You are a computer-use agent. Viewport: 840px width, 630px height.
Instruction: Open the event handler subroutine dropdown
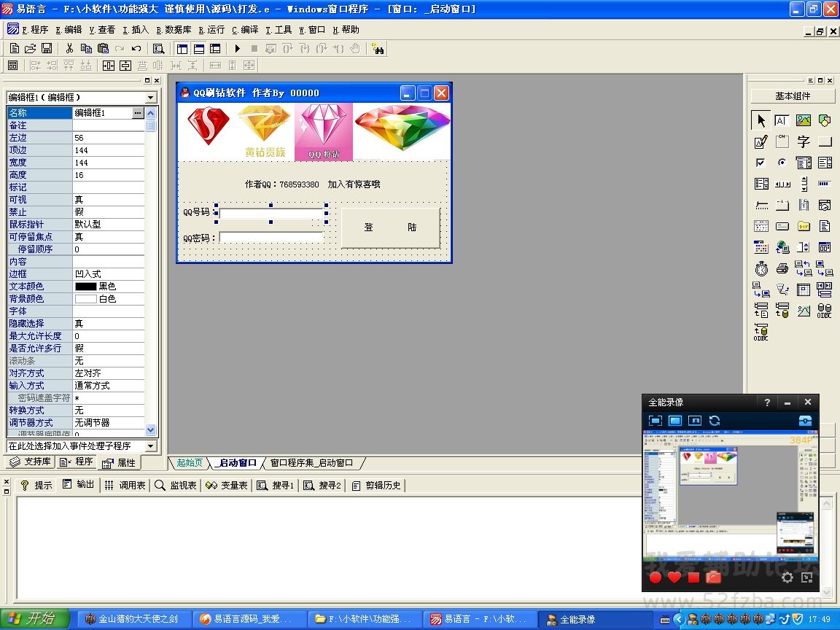click(150, 446)
